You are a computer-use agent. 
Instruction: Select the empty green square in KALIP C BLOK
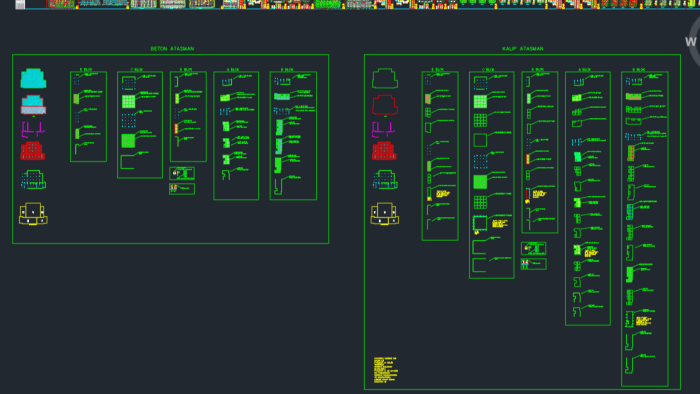pos(480,140)
